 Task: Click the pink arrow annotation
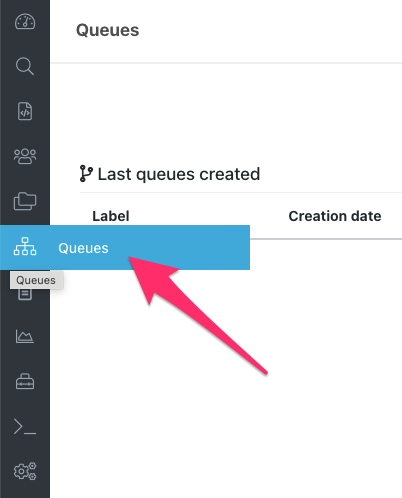(x=198, y=316)
